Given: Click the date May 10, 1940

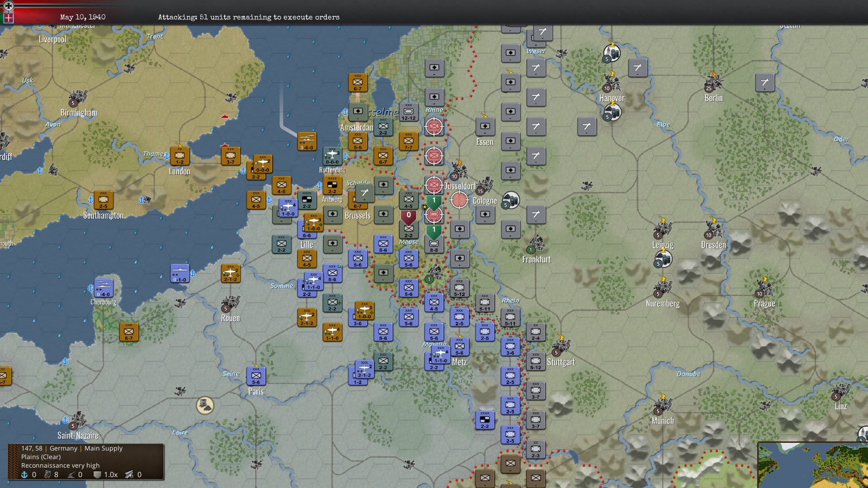Looking at the screenshot, I should [x=83, y=17].
